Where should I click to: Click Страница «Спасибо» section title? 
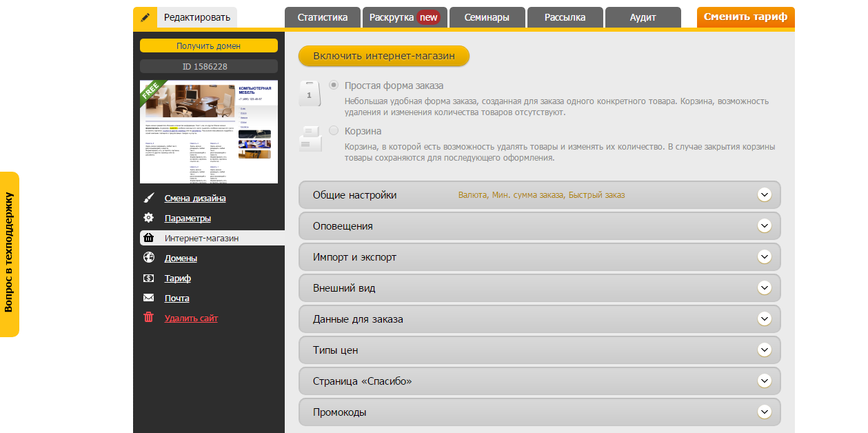(363, 381)
